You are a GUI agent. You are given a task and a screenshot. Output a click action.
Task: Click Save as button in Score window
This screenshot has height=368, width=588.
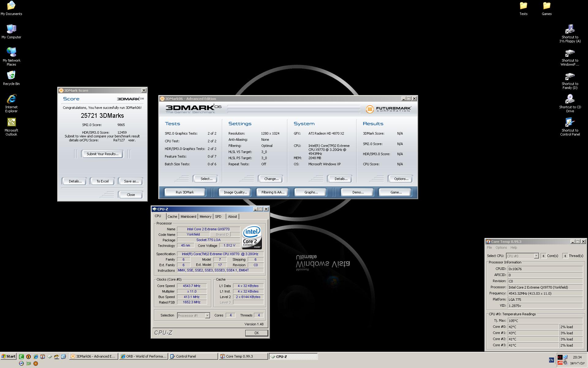click(131, 181)
